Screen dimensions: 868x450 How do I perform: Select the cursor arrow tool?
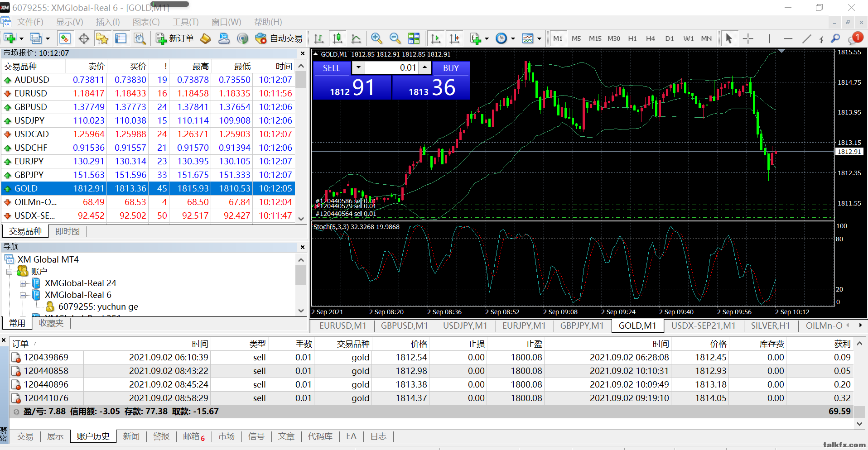[x=729, y=38]
